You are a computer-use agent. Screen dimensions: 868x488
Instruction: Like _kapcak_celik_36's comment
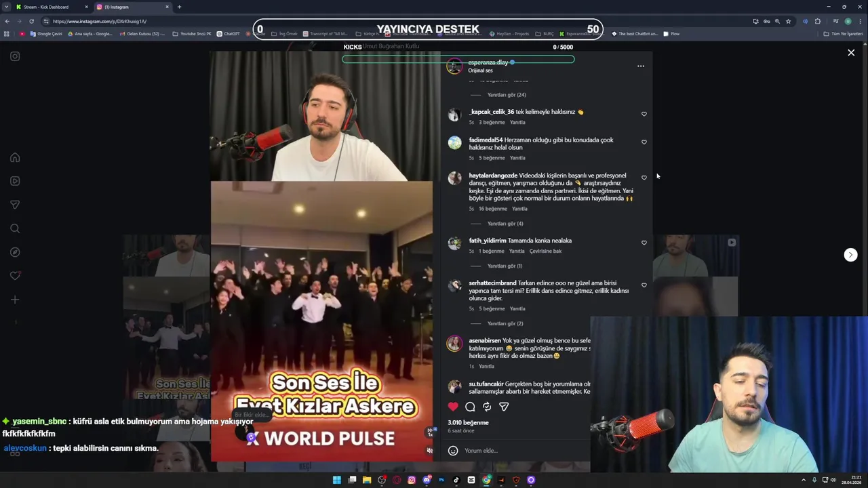click(644, 114)
